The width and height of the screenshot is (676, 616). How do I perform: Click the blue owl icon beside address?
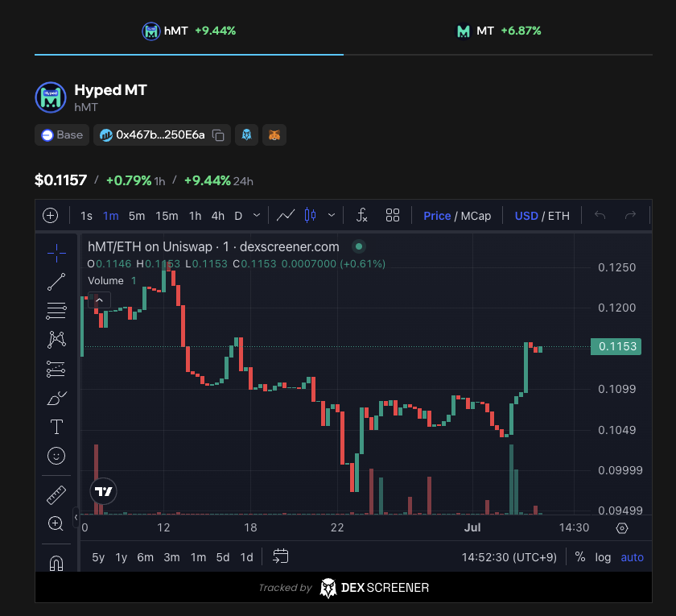pyautogui.click(x=246, y=135)
